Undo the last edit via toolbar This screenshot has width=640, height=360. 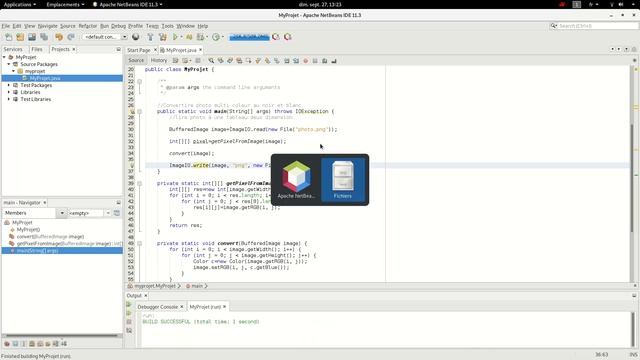59,37
